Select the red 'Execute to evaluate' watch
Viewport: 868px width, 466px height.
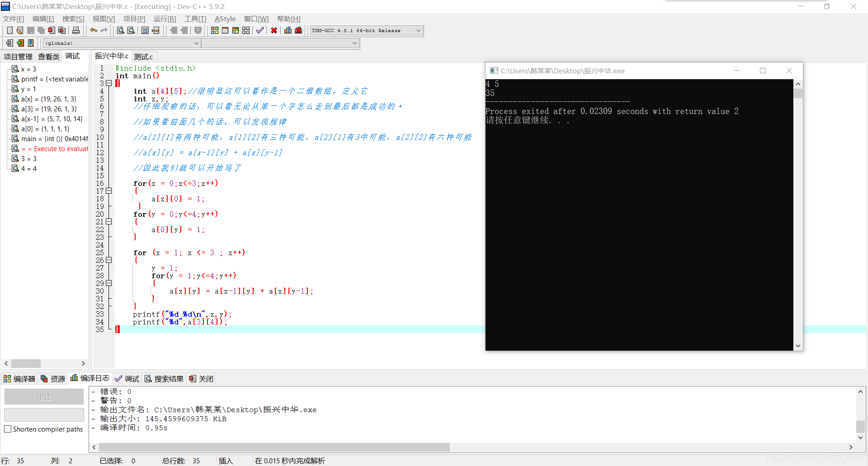coord(50,149)
